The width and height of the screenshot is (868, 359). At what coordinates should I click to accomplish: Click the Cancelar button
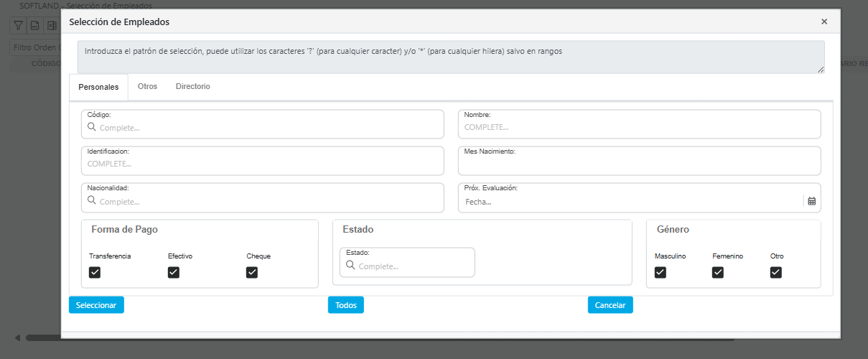[610, 305]
